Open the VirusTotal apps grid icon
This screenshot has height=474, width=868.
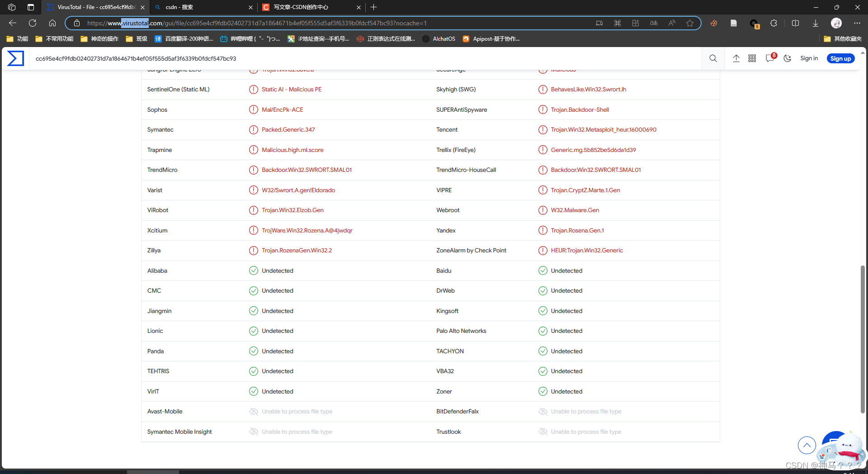pos(752,58)
